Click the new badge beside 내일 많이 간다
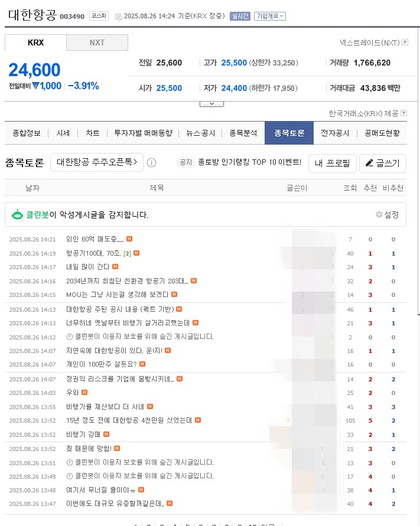420x526 pixels. click(x=115, y=266)
